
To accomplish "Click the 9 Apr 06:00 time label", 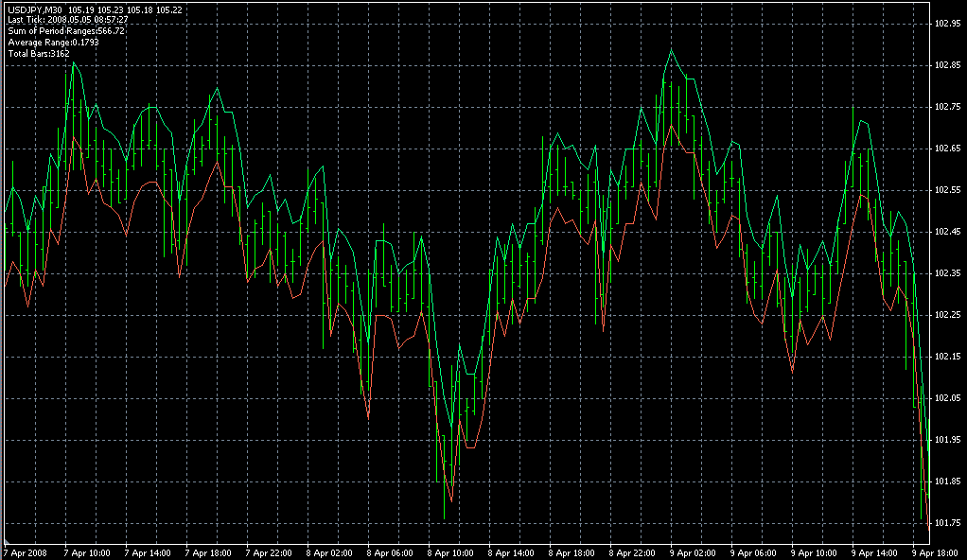I will click(753, 552).
